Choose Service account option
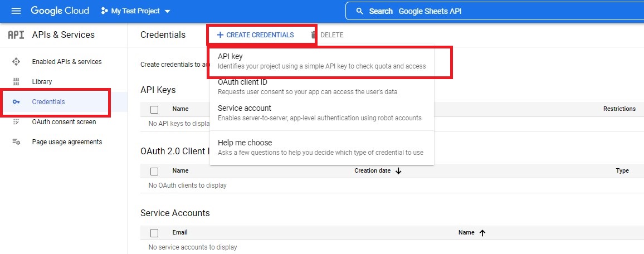 coord(321,113)
